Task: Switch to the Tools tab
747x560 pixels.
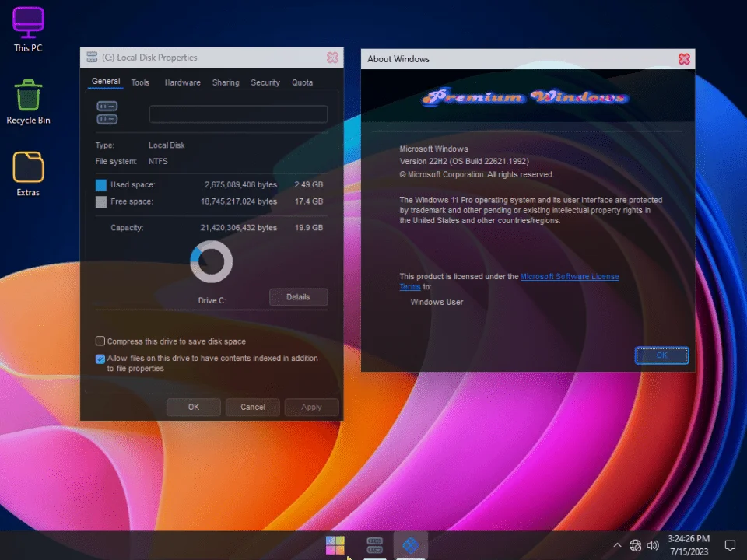Action: click(140, 82)
